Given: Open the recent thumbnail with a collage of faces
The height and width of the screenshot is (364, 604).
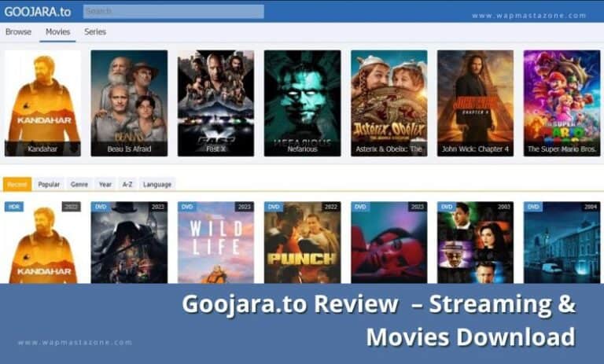Looking at the screenshot, I should coord(475,242).
